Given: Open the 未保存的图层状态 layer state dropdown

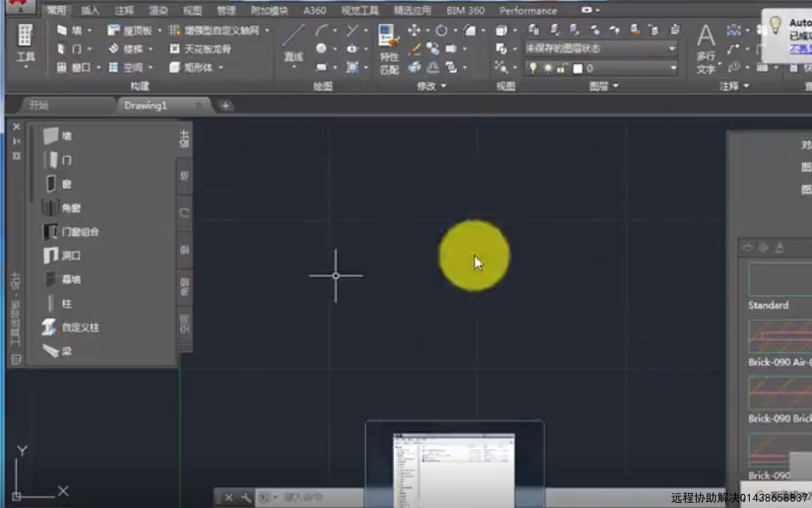Looking at the screenshot, I should pos(601,49).
